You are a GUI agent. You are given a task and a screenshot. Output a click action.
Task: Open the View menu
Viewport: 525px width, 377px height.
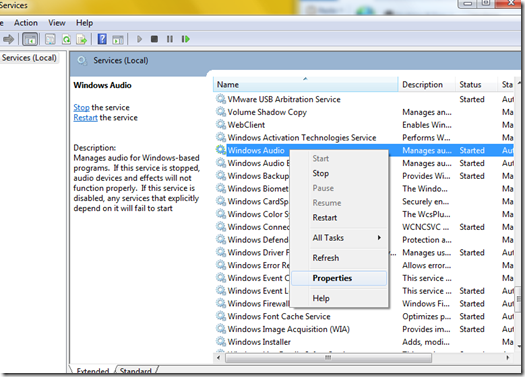(57, 23)
